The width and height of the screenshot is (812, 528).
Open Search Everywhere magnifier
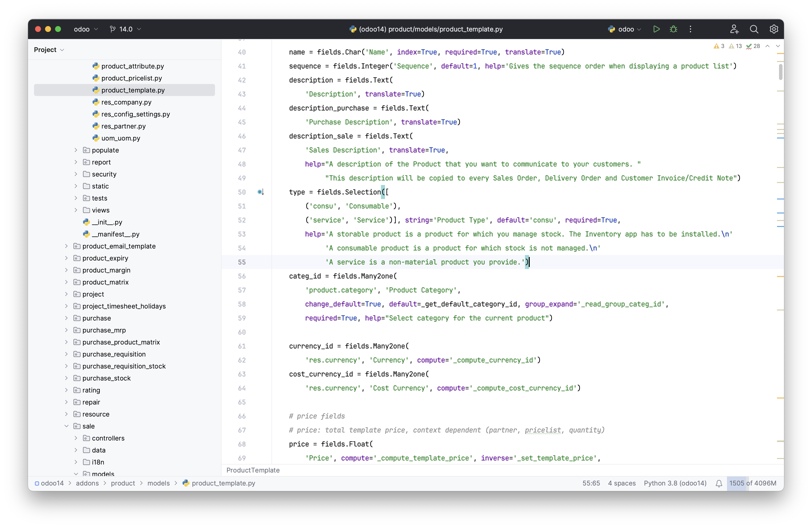point(754,29)
